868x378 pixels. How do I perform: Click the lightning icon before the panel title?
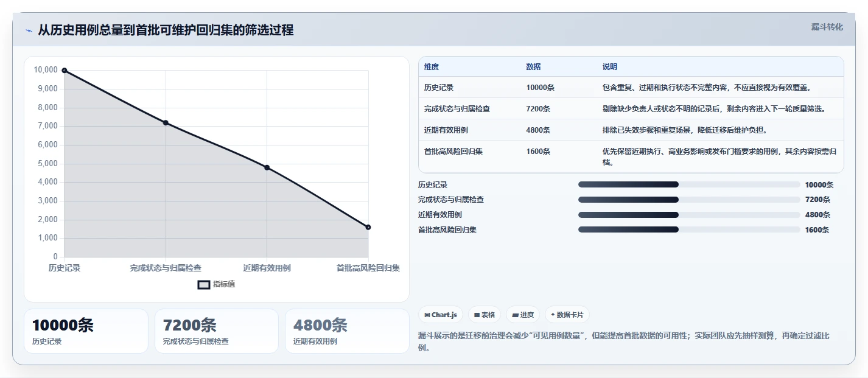(x=29, y=30)
